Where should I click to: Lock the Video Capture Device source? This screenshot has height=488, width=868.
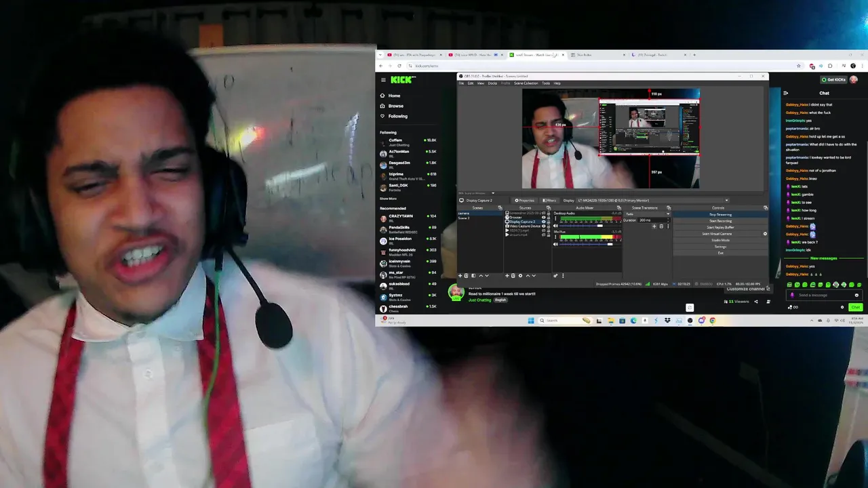pyautogui.click(x=549, y=226)
